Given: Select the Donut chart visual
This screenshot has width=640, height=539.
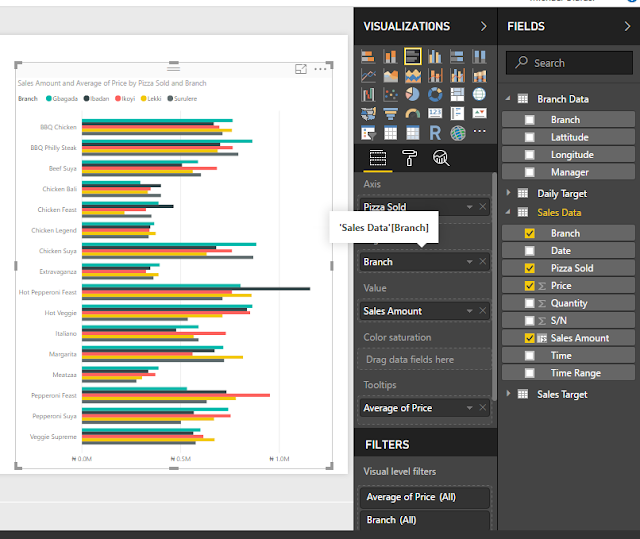Looking at the screenshot, I should click(435, 94).
